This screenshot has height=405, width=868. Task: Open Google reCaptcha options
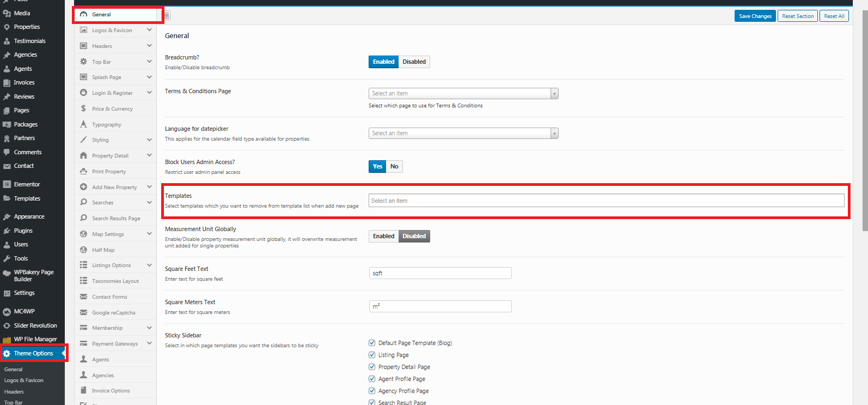point(115,312)
